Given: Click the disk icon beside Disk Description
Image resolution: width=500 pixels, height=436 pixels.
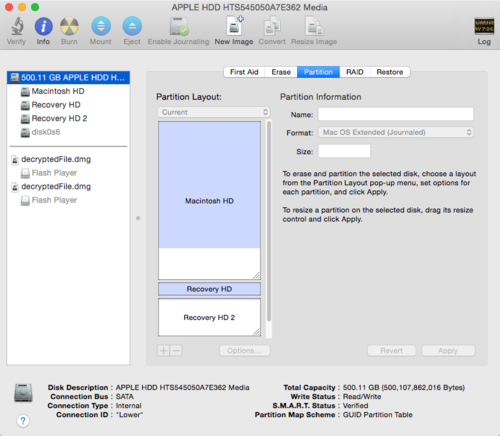Looking at the screenshot, I should (x=23, y=393).
